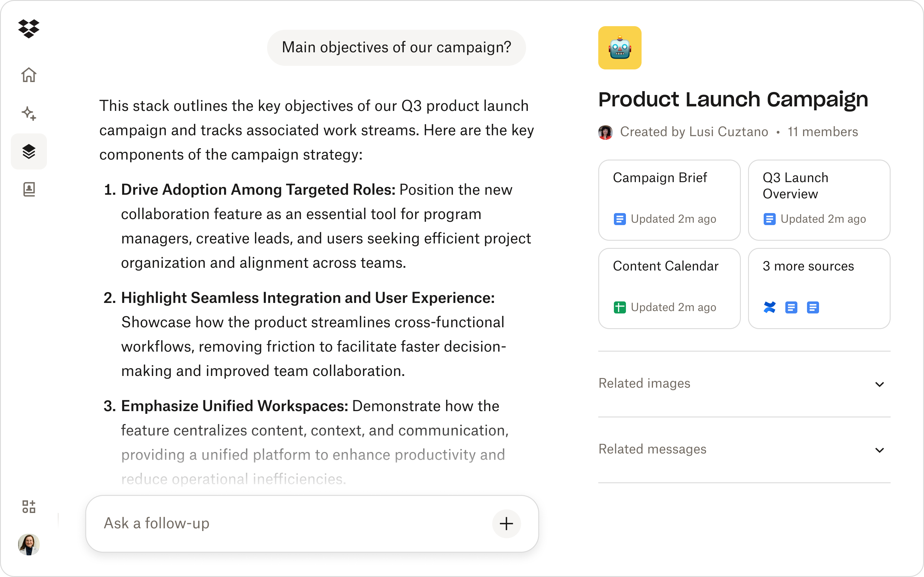The height and width of the screenshot is (577, 924).
Task: Select the AI sparkle icon in the sidebar
Action: click(x=29, y=113)
